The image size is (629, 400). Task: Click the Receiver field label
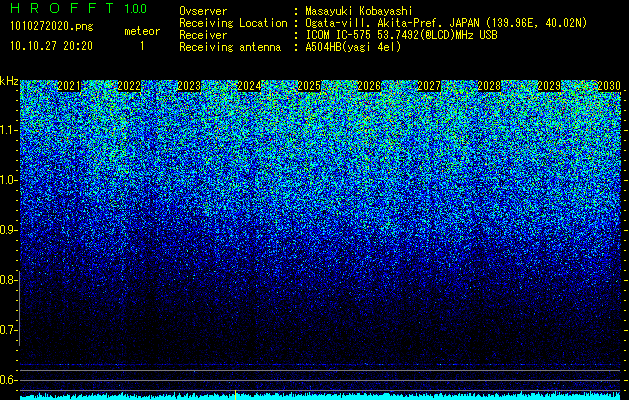coord(203,35)
